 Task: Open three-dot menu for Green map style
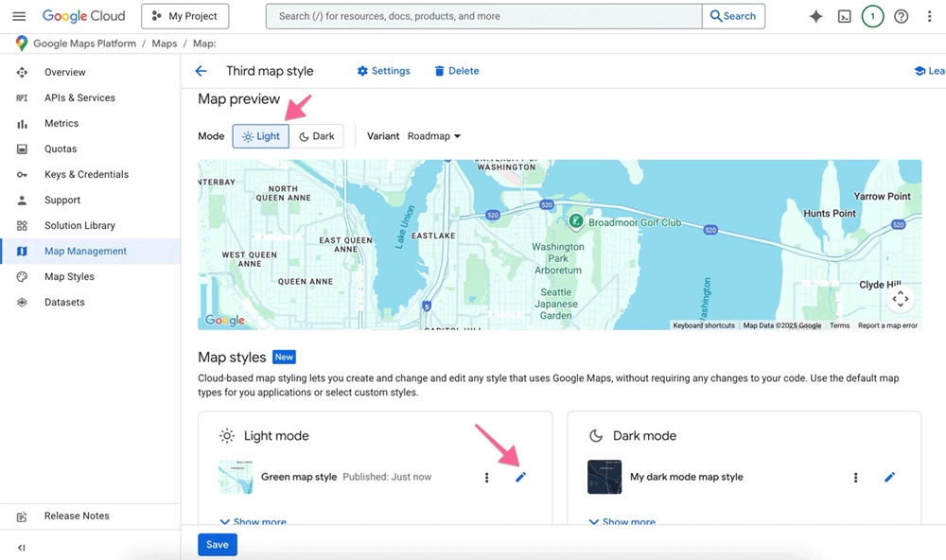(x=487, y=478)
